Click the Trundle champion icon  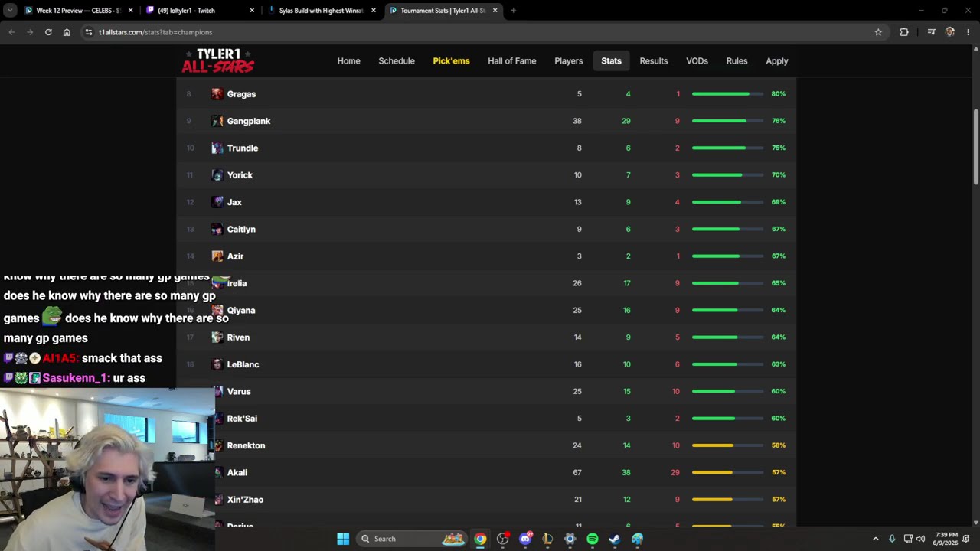[x=217, y=148]
